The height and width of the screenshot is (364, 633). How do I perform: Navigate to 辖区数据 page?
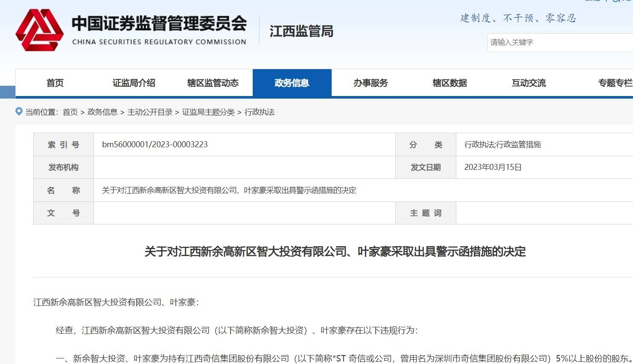449,83
